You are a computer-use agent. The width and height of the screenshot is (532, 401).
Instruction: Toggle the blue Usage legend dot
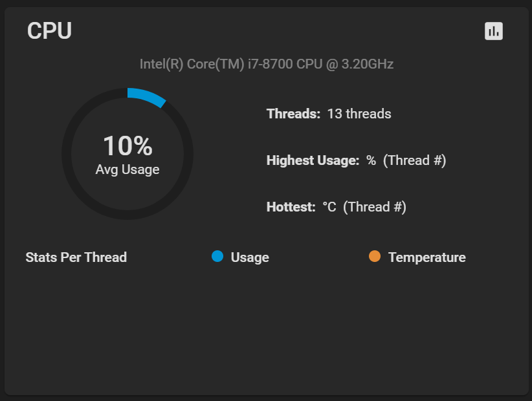click(x=217, y=256)
